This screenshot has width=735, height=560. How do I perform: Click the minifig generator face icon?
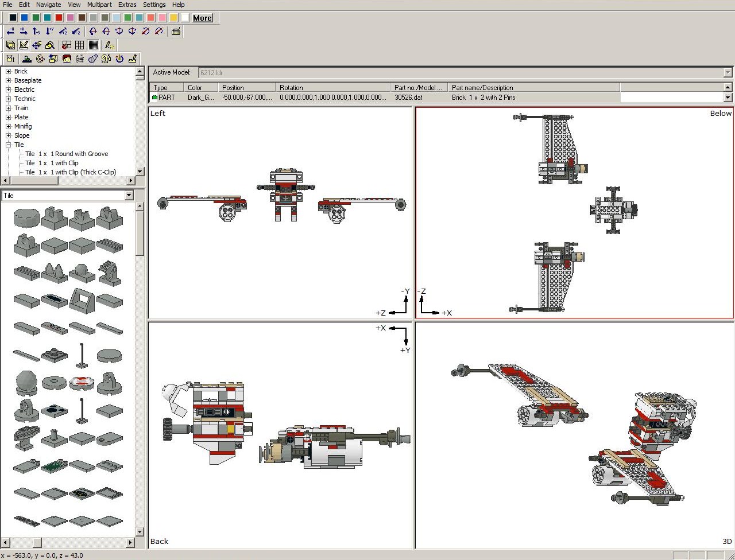pos(67,59)
